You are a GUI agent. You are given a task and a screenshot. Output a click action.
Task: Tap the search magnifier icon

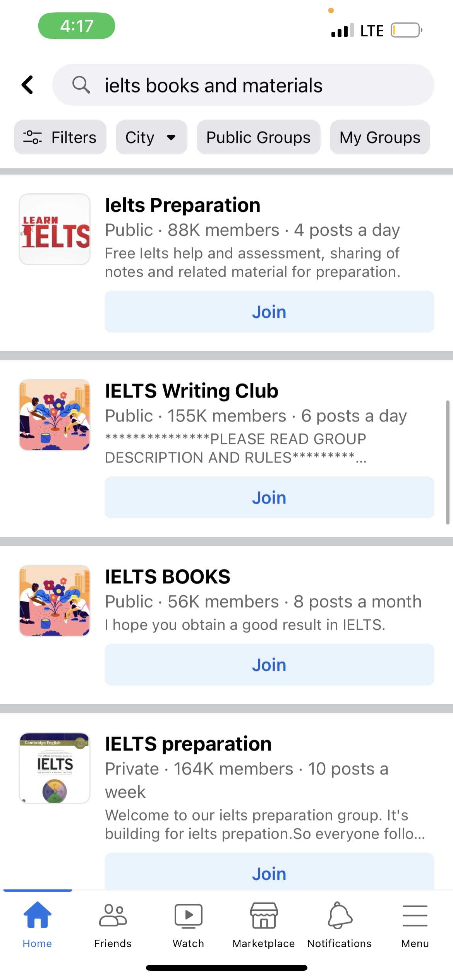click(x=81, y=85)
